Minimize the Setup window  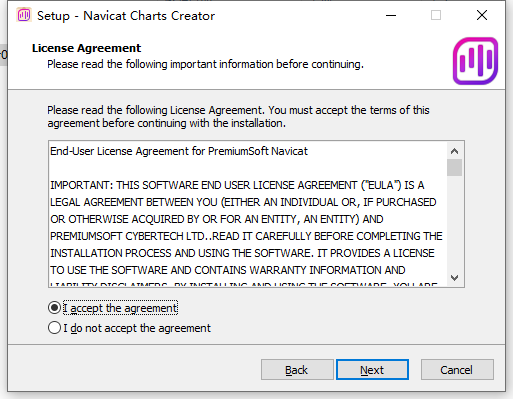[391, 15]
